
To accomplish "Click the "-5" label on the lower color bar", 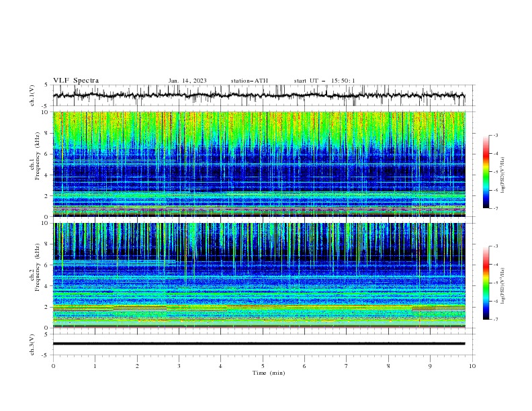I will [496, 283].
